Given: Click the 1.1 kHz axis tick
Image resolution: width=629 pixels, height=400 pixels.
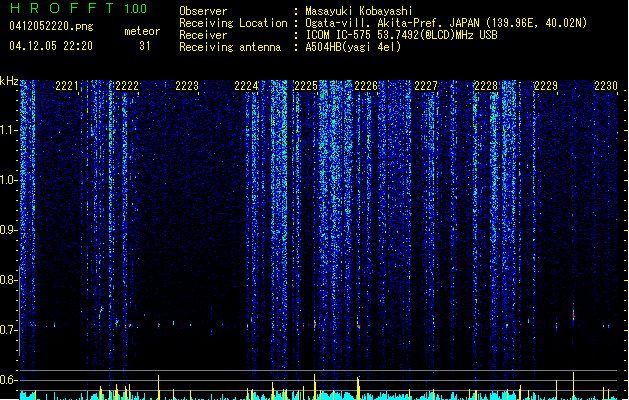Looking at the screenshot, I should pyautogui.click(x=8, y=130).
